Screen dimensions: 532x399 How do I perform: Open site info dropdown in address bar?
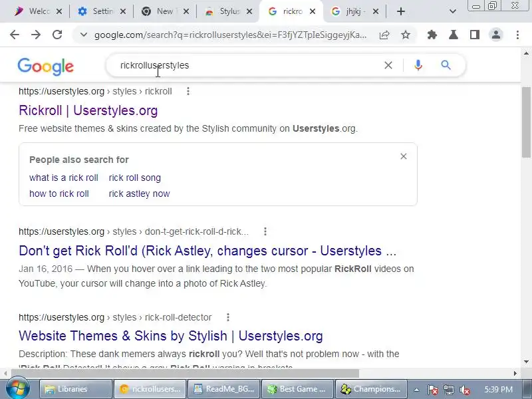pos(84,35)
